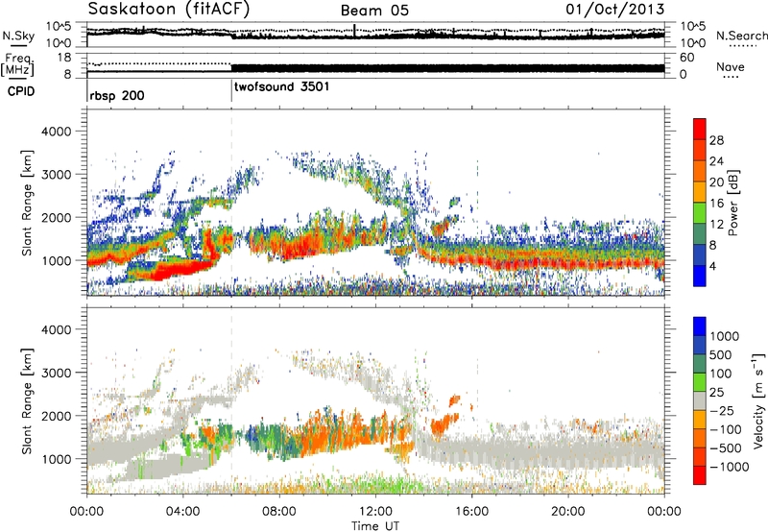Click the '100' label on the Velocity colorbar
Viewport: 768px width, 532px height.
720,374
